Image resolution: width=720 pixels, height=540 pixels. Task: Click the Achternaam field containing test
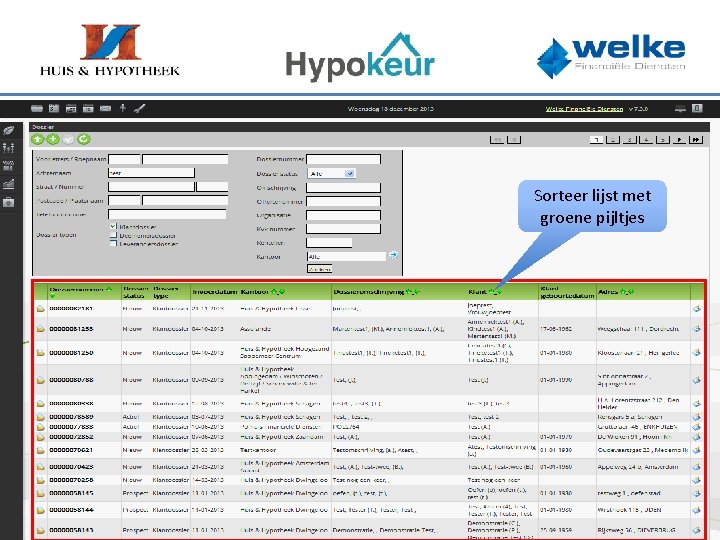tap(152, 173)
